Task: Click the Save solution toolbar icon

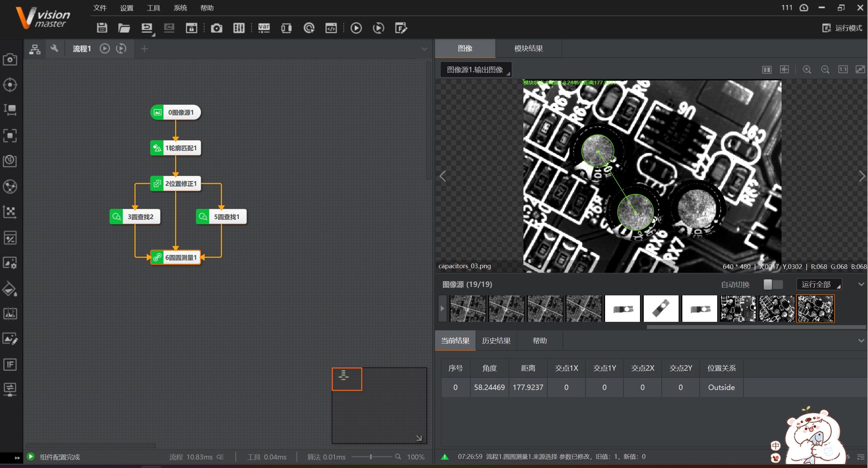Action: [x=102, y=28]
